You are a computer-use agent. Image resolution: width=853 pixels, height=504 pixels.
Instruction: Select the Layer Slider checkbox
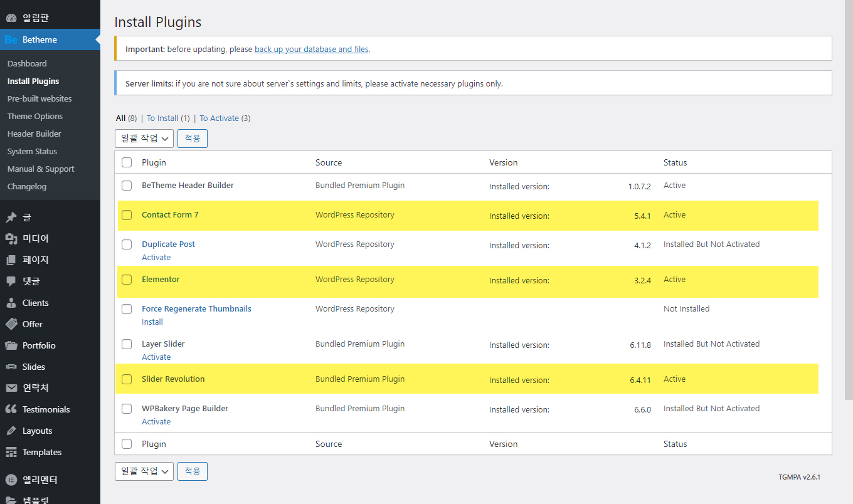click(127, 344)
